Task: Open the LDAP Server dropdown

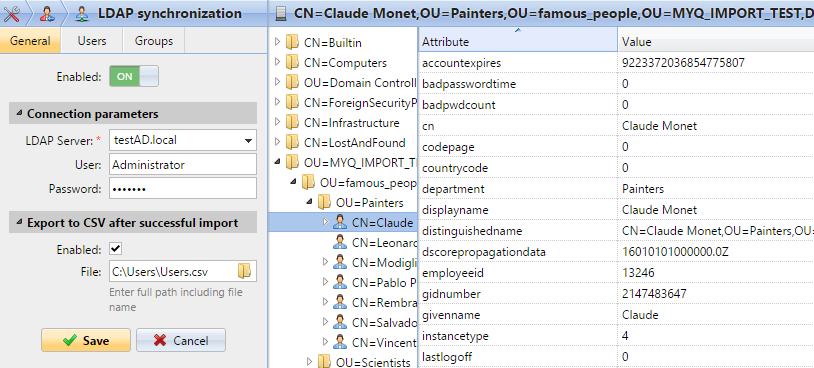Action: tap(249, 140)
